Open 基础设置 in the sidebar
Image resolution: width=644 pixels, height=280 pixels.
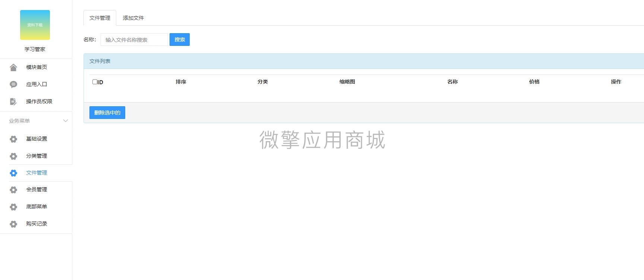tap(37, 139)
